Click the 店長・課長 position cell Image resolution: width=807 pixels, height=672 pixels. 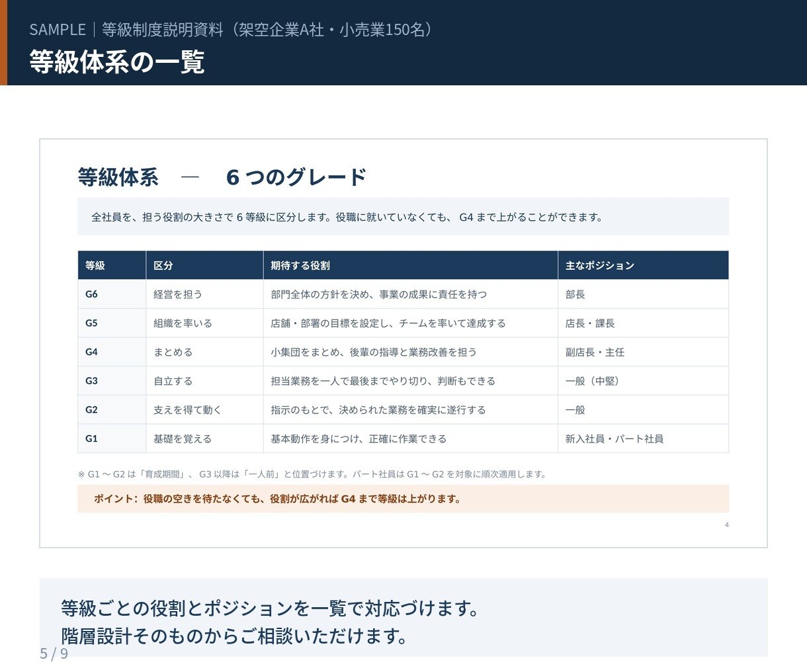click(643, 323)
